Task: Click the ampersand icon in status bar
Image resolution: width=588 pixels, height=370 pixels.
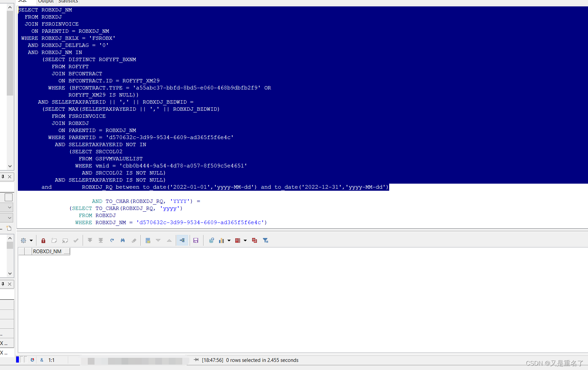Action: 42,360
